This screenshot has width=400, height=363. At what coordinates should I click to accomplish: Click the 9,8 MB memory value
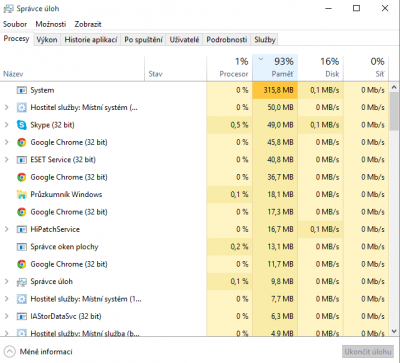pos(282,282)
